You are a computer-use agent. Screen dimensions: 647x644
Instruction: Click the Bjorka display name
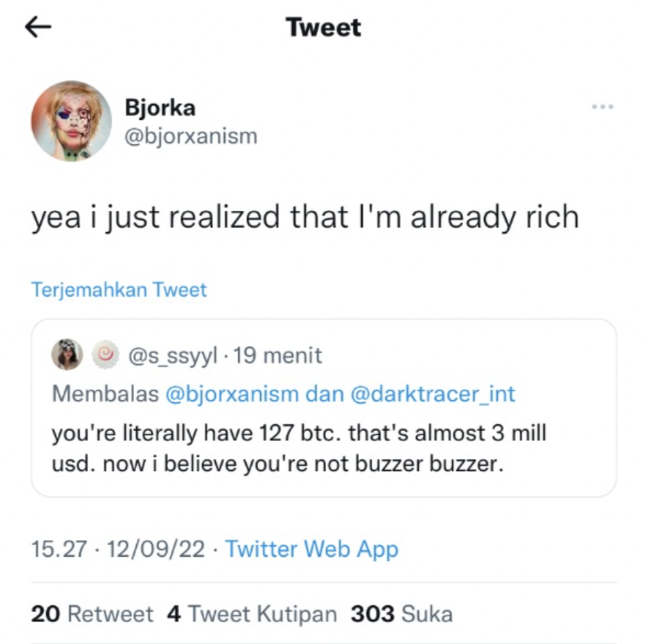click(160, 108)
